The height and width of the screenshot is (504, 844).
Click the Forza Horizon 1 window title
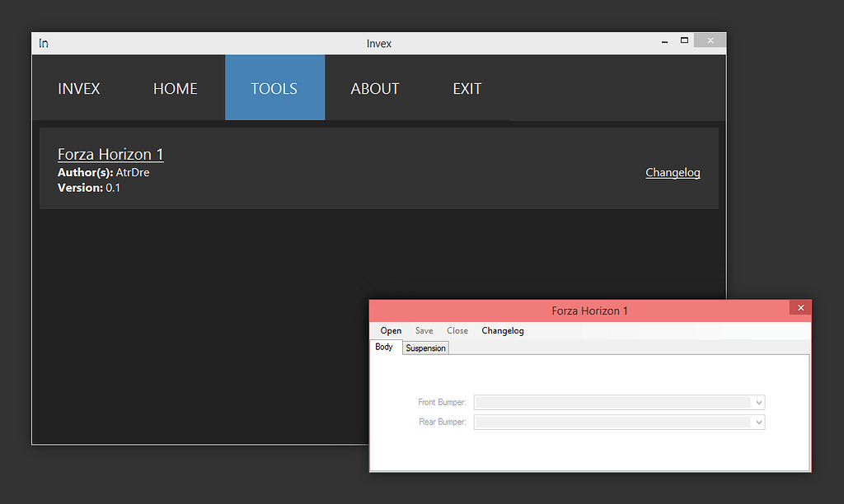point(589,311)
